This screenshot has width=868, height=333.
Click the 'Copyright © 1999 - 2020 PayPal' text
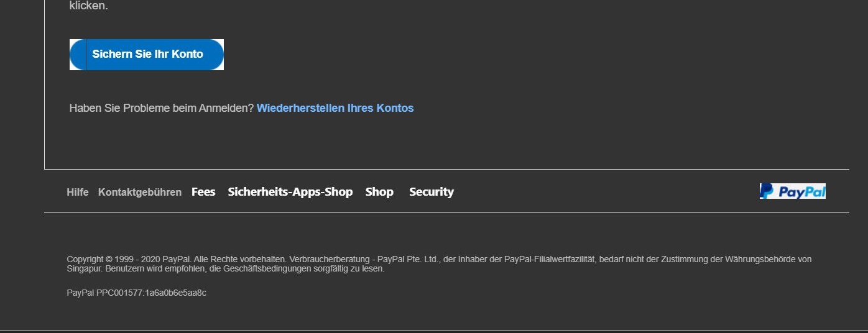(129, 259)
